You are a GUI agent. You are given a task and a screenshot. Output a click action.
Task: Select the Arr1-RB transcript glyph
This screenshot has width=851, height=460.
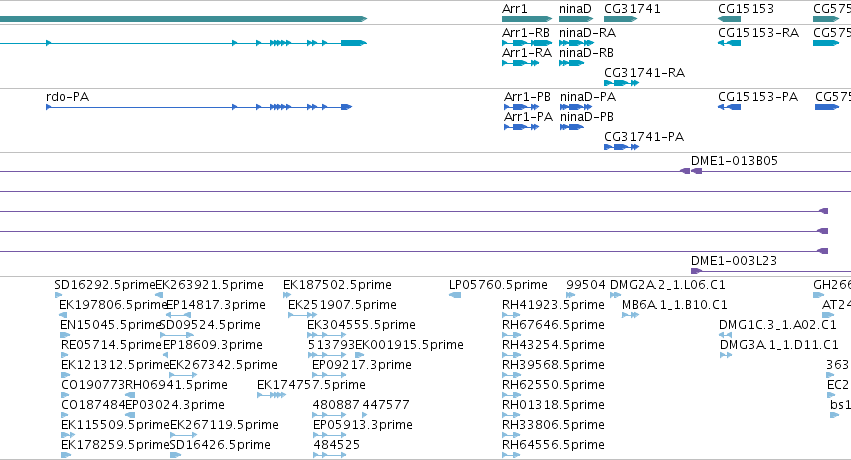click(527, 43)
